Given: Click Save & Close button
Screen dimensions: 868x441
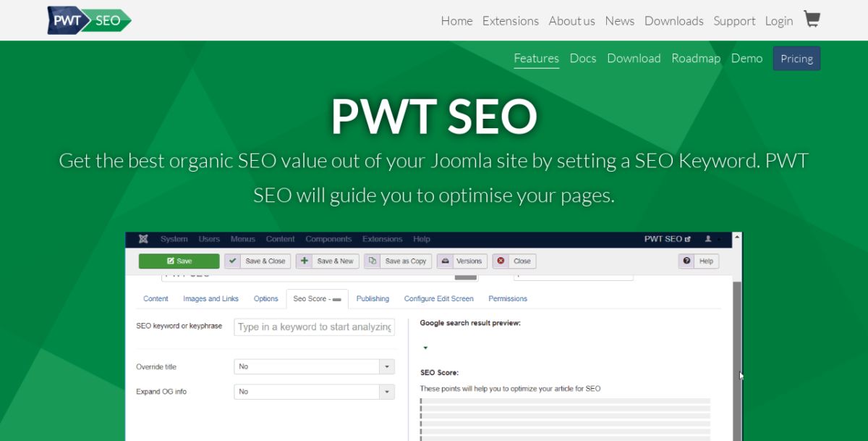Looking at the screenshot, I should (x=258, y=261).
